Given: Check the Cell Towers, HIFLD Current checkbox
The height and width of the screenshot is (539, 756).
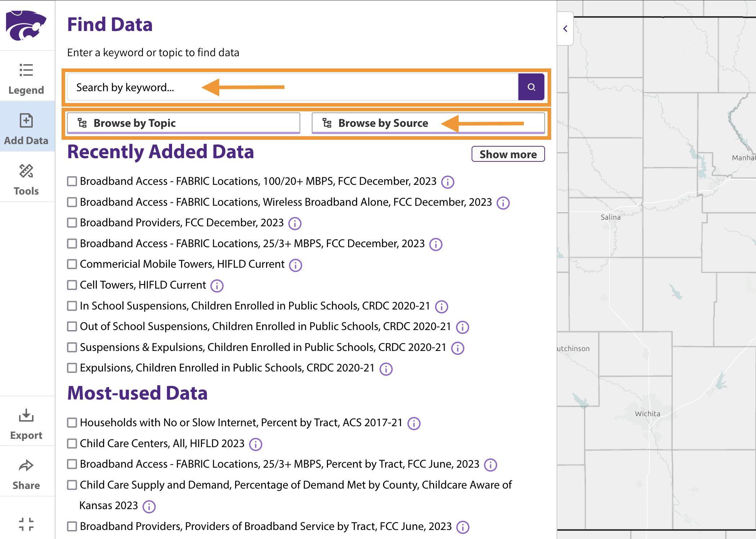Looking at the screenshot, I should (x=72, y=285).
